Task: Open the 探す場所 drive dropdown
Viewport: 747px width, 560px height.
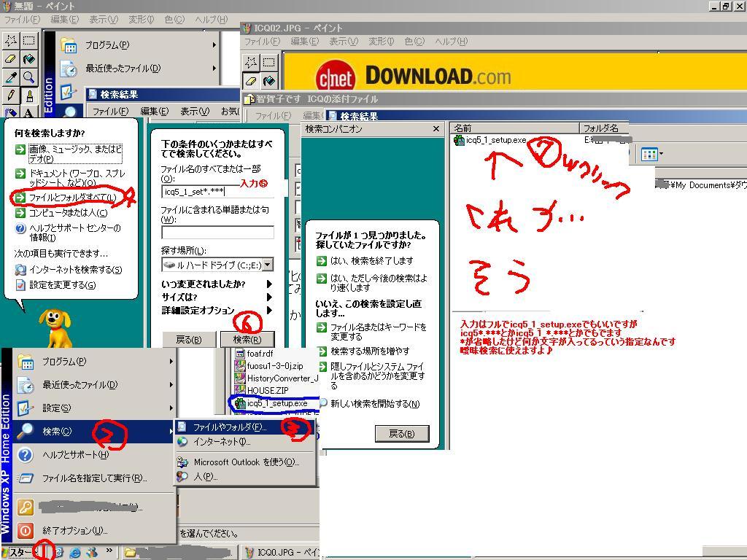Action: click(x=268, y=264)
